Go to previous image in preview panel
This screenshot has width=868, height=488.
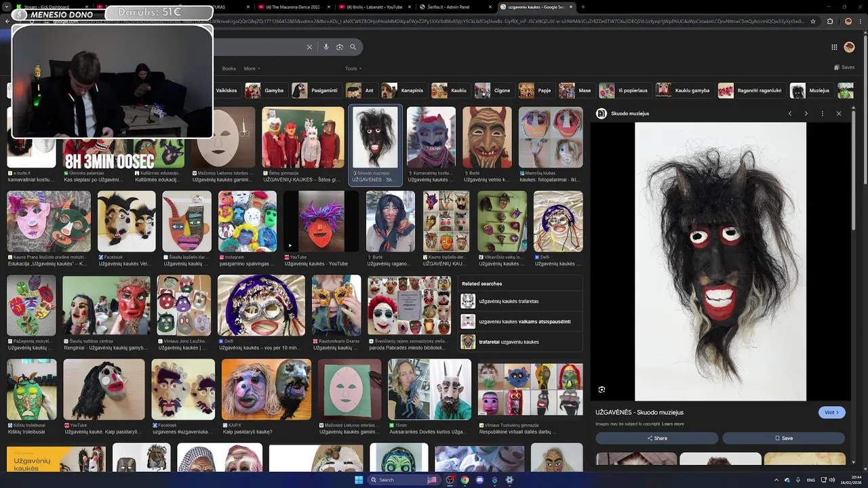[790, 113]
